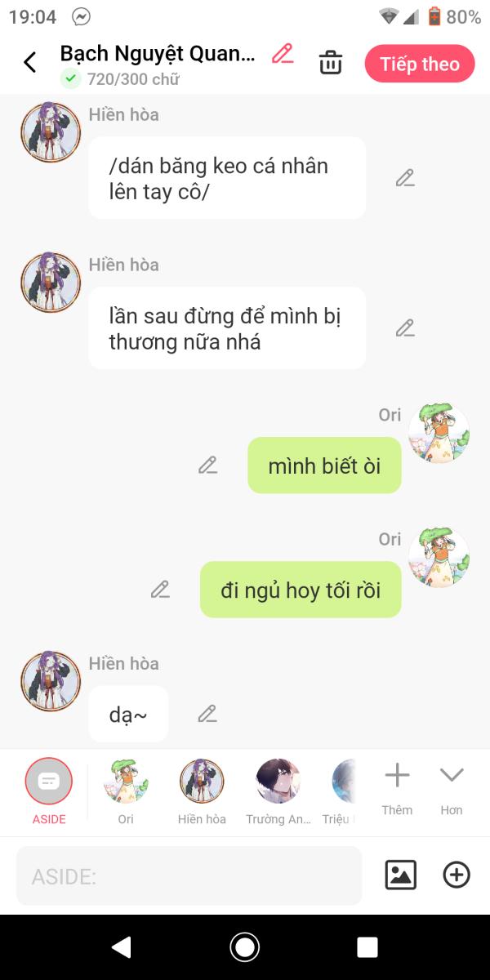490x980 pixels.
Task: Delete chat using the trash icon
Action: pos(331,63)
